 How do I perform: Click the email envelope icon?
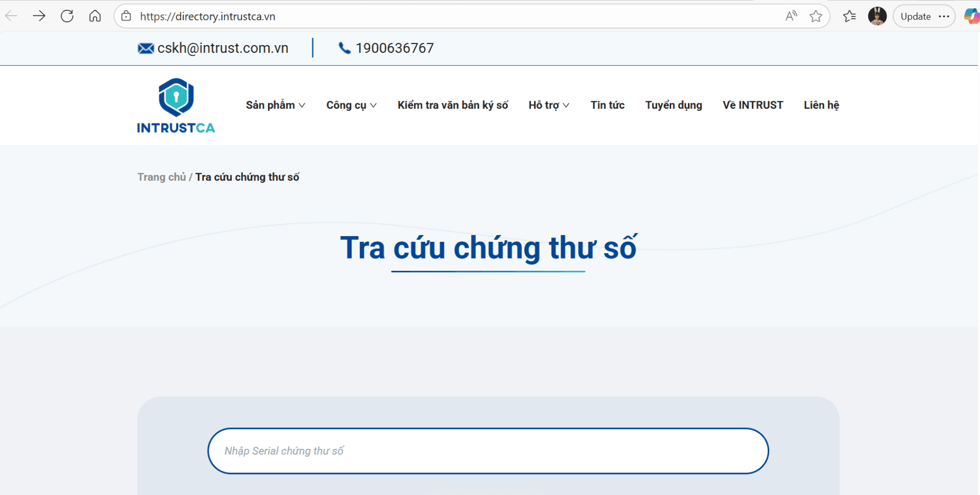[146, 48]
